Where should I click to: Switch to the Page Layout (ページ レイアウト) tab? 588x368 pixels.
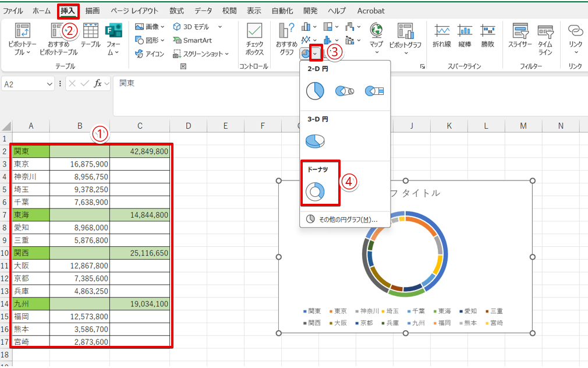134,10
